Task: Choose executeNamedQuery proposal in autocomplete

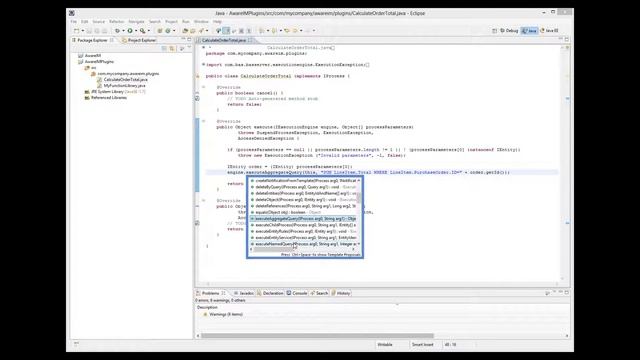Action: (x=303, y=244)
